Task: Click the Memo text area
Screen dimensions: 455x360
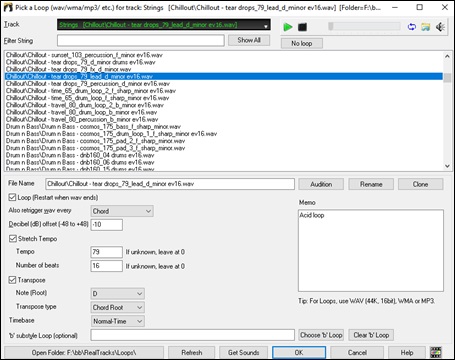Action: [x=371, y=250]
